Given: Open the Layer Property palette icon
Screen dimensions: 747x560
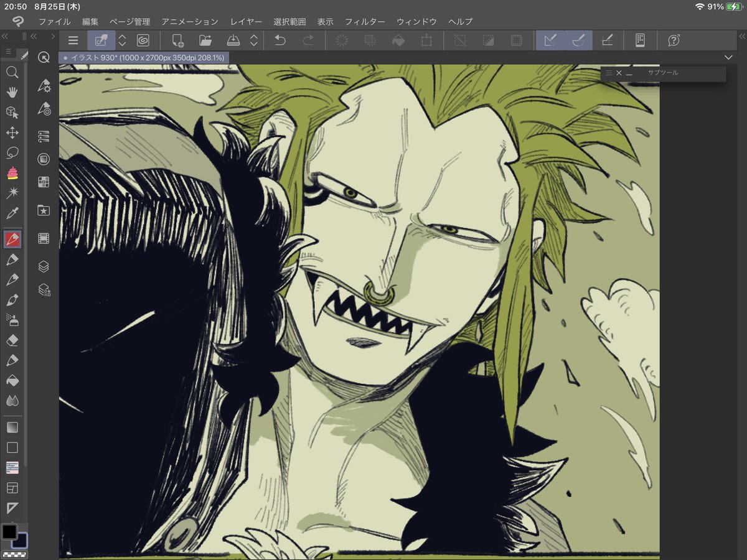Looking at the screenshot, I should [44, 289].
